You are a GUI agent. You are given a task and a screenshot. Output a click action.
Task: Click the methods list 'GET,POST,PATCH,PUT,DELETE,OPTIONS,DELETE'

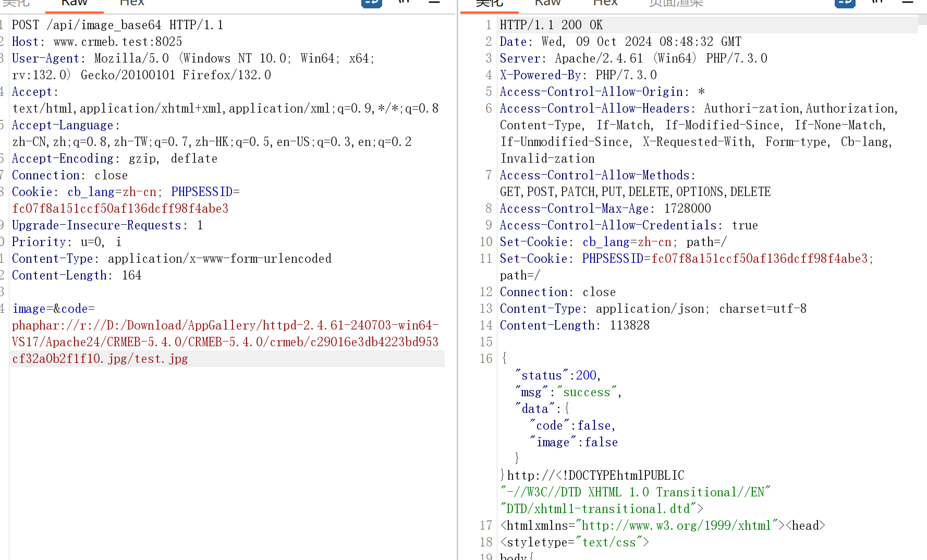635,192
